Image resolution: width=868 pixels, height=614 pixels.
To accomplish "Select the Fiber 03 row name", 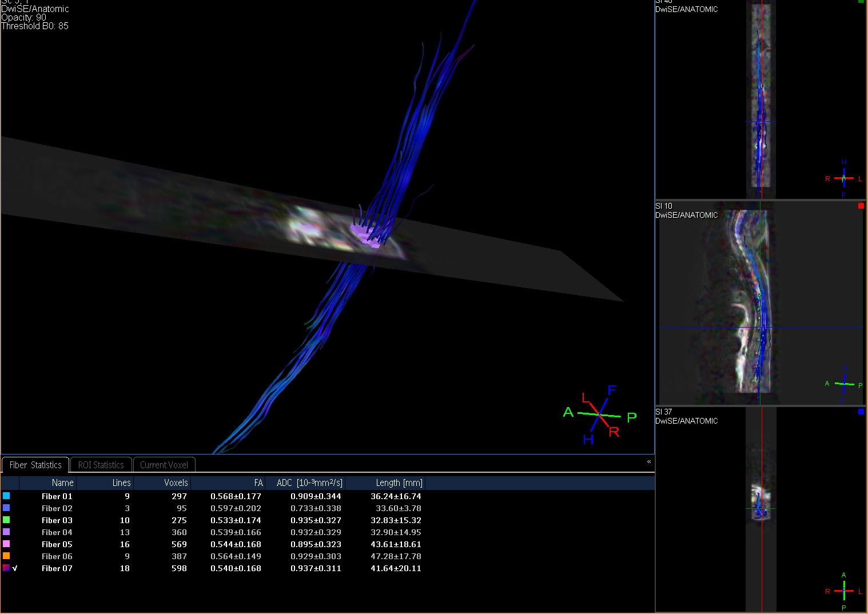I will point(57,520).
